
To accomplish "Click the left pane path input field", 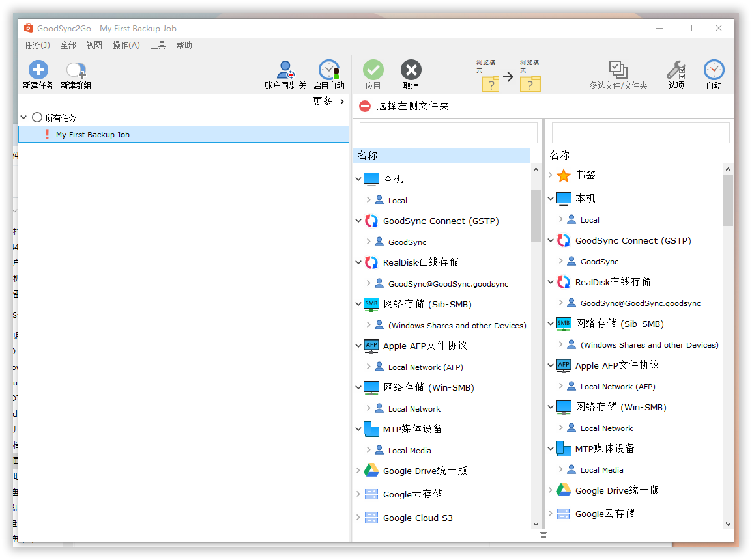I will 448,133.
